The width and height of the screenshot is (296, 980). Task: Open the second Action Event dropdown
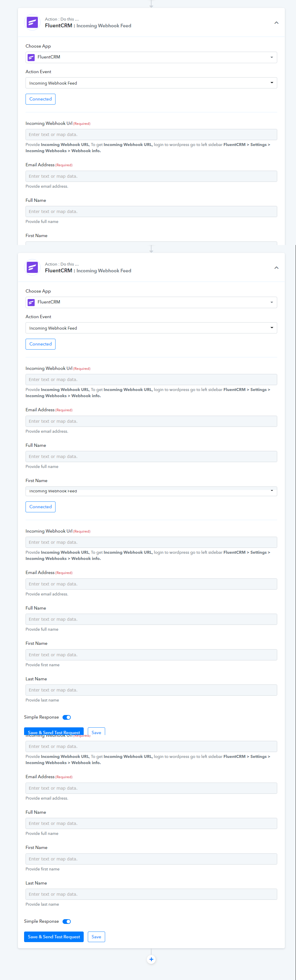(152, 328)
